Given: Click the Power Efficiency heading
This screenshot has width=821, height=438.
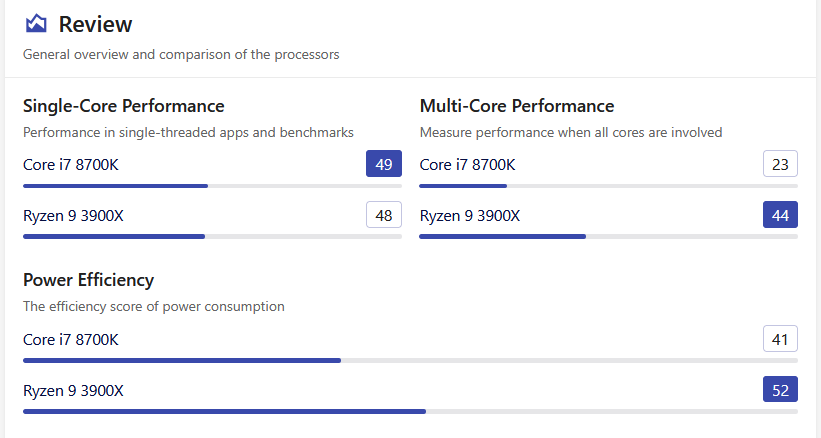Looking at the screenshot, I should tap(88, 280).
